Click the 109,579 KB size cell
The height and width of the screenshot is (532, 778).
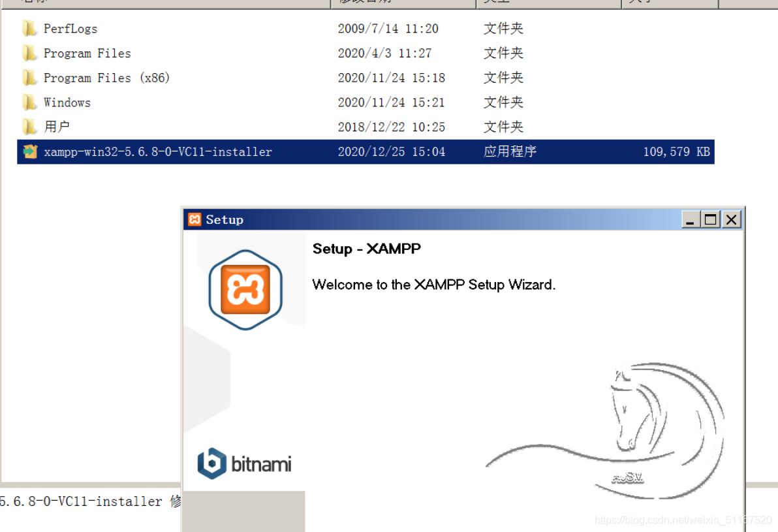pos(676,152)
